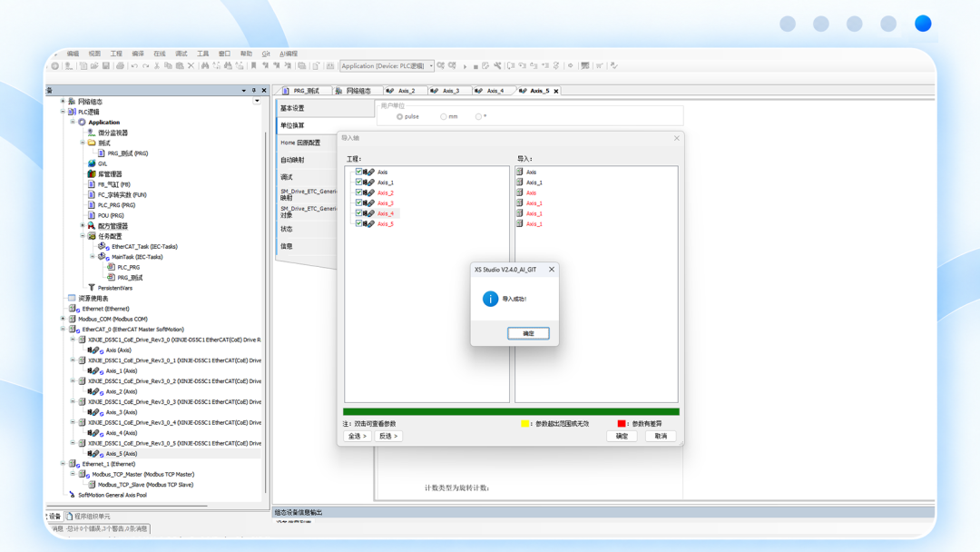Open the Git menu
Image resolution: width=980 pixels, height=552 pixels.
click(x=266, y=54)
